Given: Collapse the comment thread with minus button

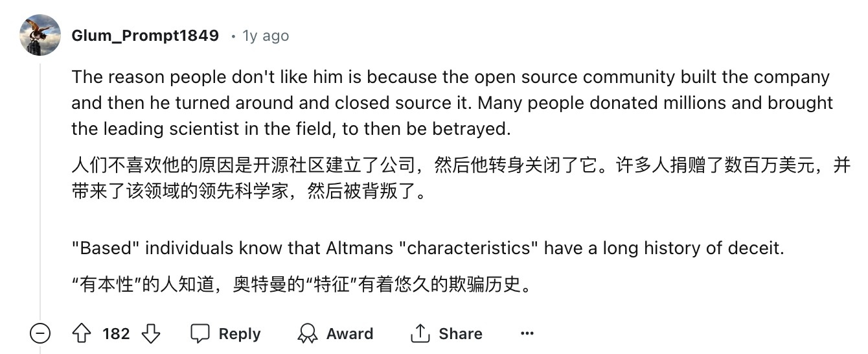Looking at the screenshot, I should [x=40, y=334].
